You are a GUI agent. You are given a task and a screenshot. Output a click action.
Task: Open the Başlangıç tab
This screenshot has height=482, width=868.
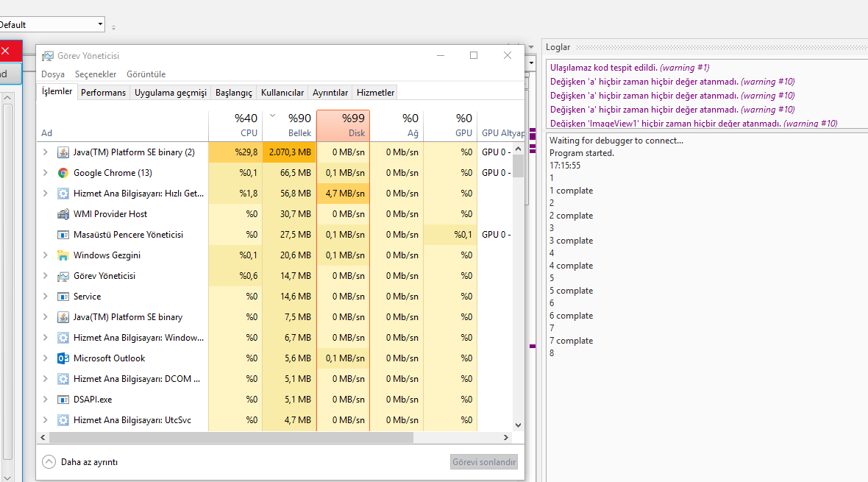[x=233, y=93]
